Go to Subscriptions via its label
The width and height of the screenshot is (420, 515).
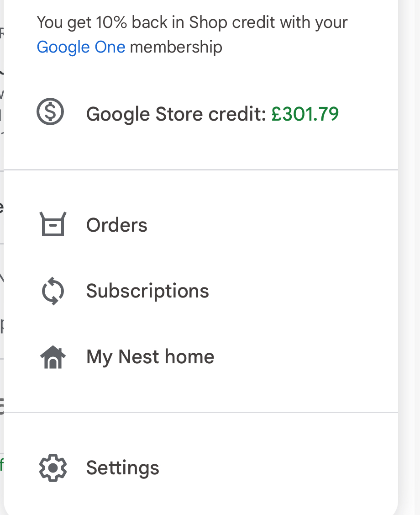coord(147,291)
